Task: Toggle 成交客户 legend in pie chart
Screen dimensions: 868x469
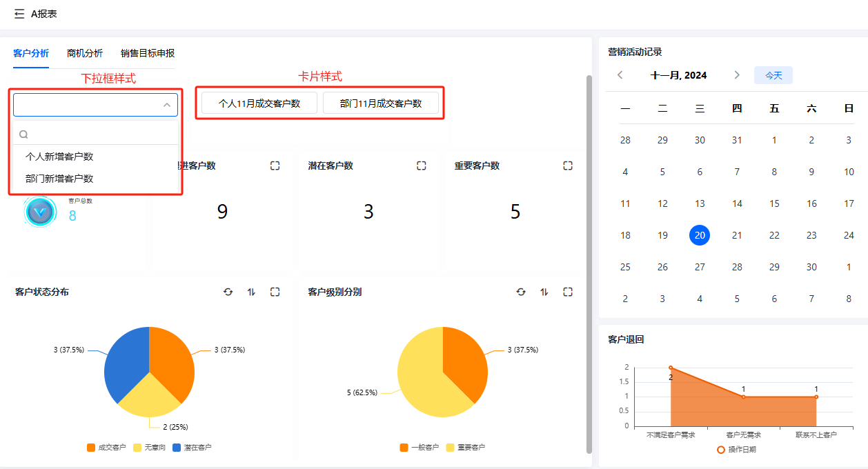Action: [106, 448]
